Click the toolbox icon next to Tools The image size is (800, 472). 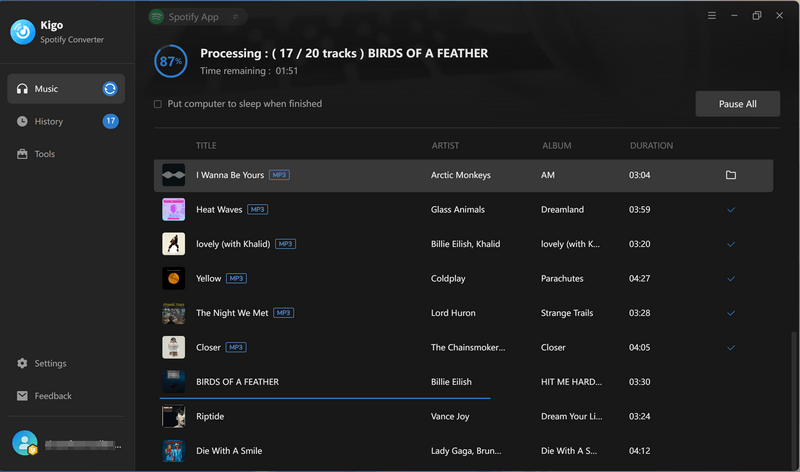[22, 154]
